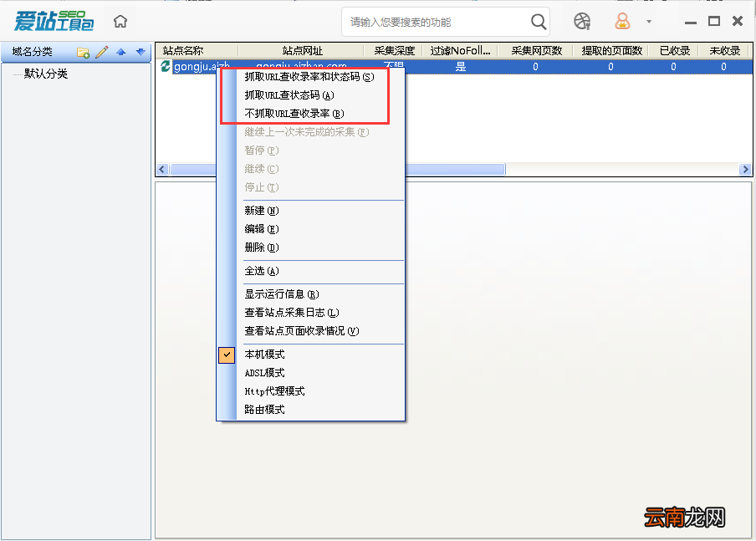The width and height of the screenshot is (756, 541).
Task: Click the gongju.aizhan site row icon
Action: click(166, 67)
